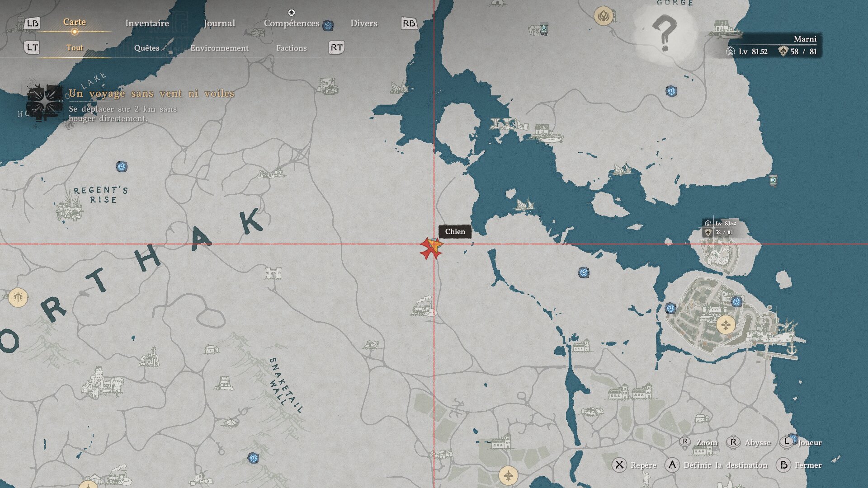Image resolution: width=868 pixels, height=488 pixels.
Task: Filter map by Environnement
Action: 219,48
